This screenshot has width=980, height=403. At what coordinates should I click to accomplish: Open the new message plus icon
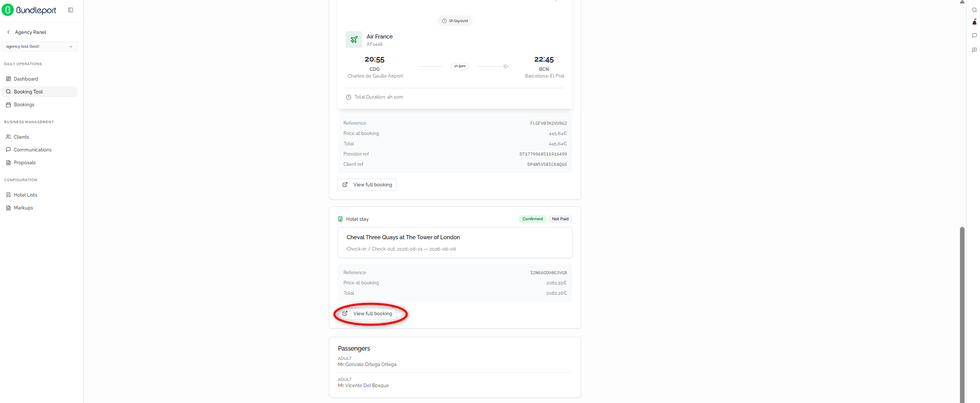tap(974, 50)
